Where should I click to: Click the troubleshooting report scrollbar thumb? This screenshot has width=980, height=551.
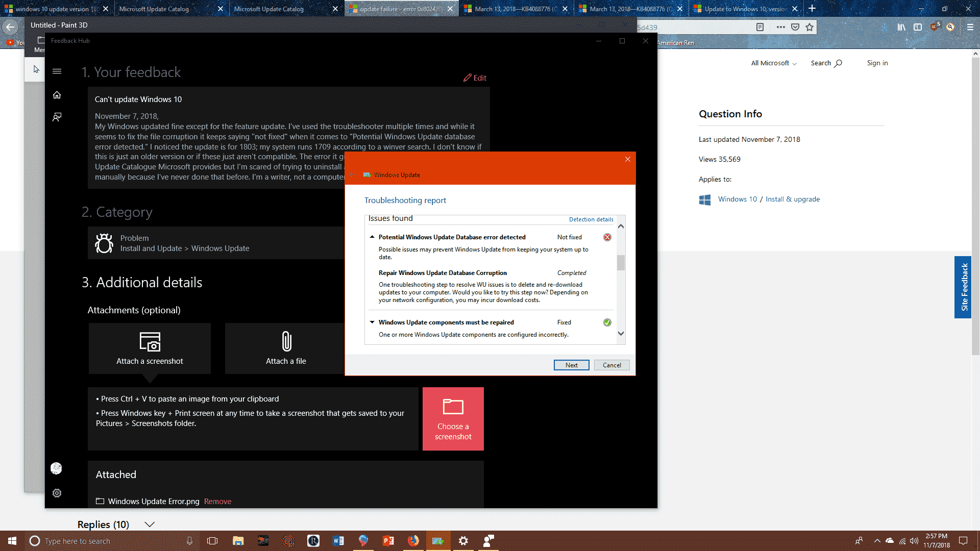point(621,262)
